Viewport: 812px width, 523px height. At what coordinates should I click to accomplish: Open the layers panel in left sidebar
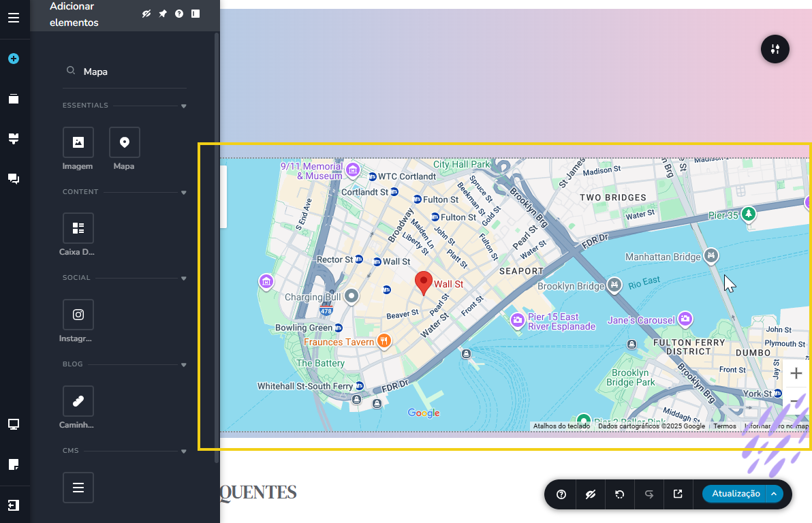(x=14, y=98)
